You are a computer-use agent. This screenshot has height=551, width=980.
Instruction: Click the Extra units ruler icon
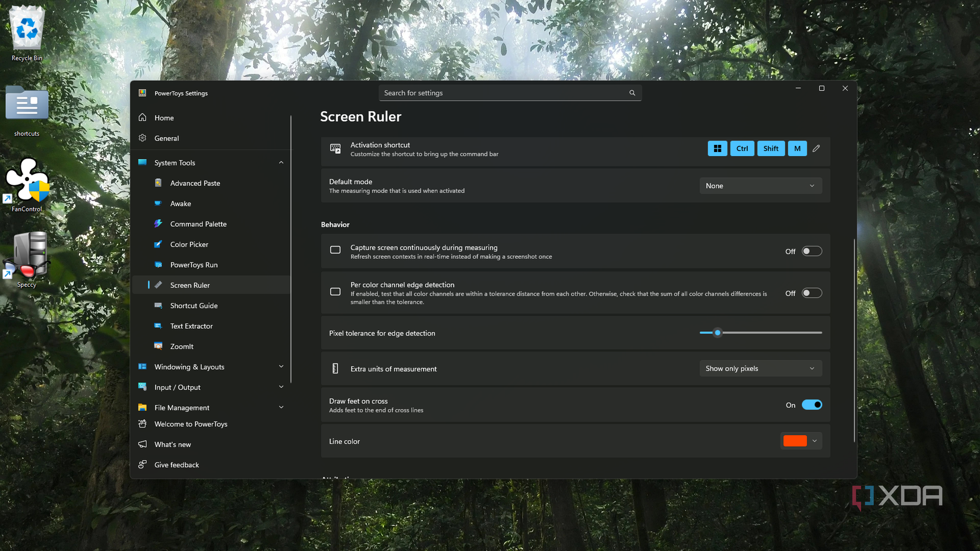pos(336,368)
